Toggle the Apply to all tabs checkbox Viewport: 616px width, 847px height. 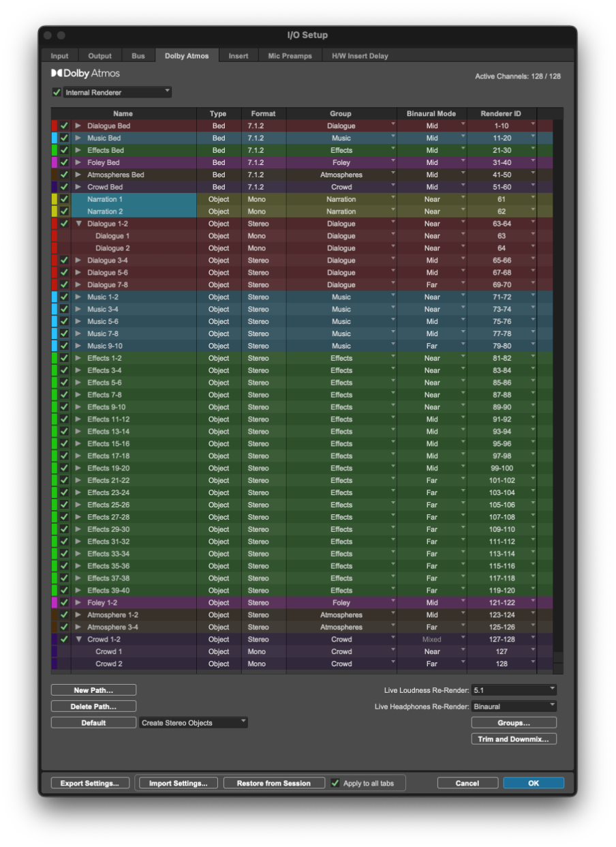335,783
